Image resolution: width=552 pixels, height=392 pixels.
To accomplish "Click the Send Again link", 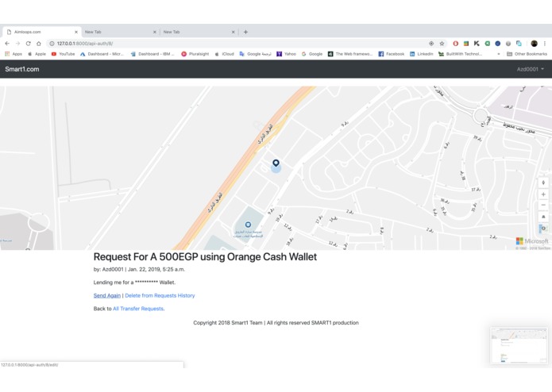I will [x=107, y=296].
